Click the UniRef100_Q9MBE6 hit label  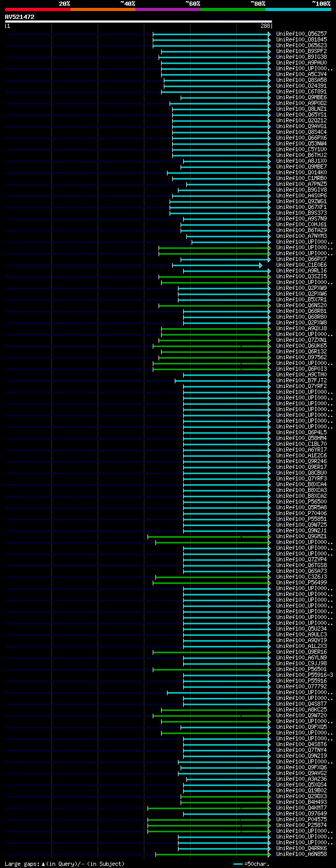tap(301, 97)
